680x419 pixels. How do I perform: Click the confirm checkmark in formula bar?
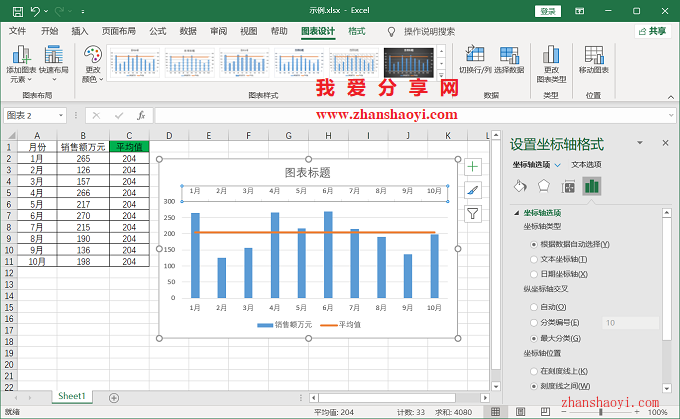(119, 115)
